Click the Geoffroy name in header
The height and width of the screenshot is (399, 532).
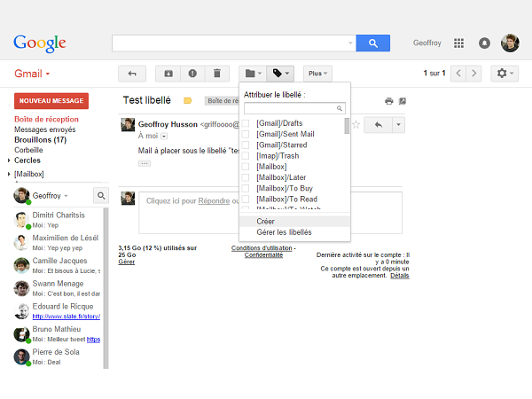(x=427, y=43)
